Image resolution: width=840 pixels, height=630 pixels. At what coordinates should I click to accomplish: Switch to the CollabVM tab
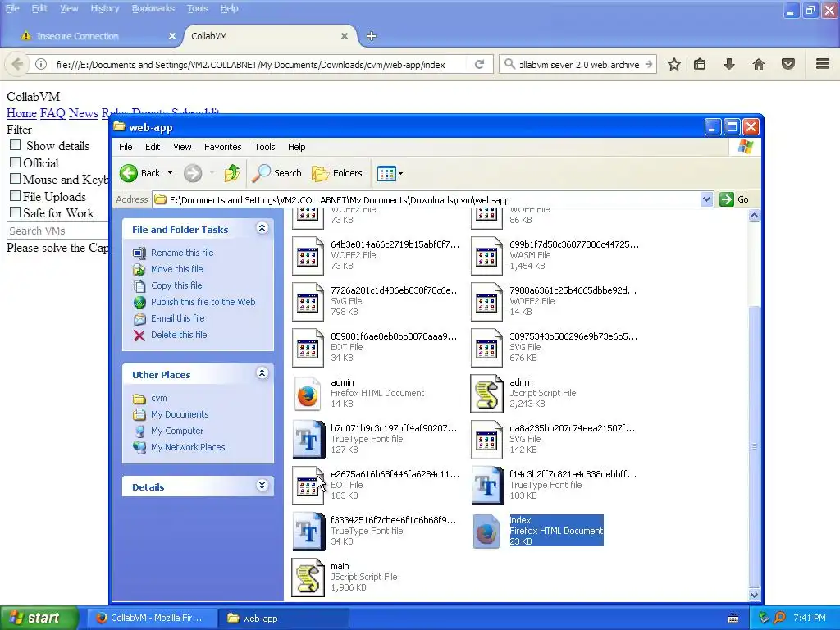click(x=268, y=36)
